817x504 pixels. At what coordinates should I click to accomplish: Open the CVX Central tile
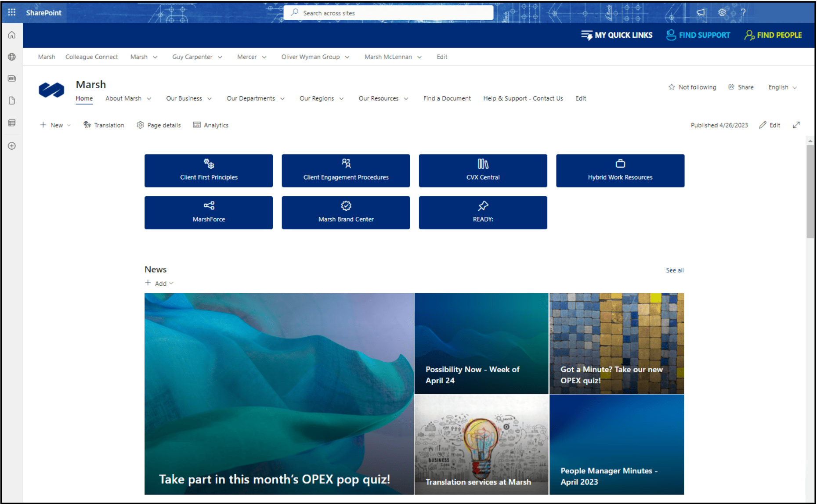point(483,171)
